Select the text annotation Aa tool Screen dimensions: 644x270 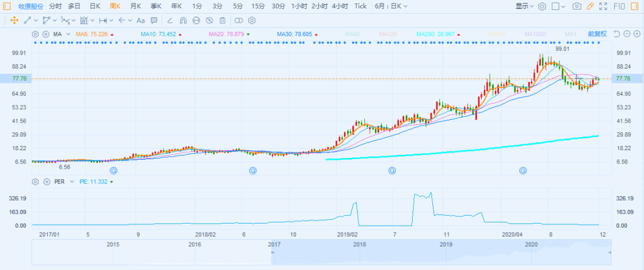(141, 20)
